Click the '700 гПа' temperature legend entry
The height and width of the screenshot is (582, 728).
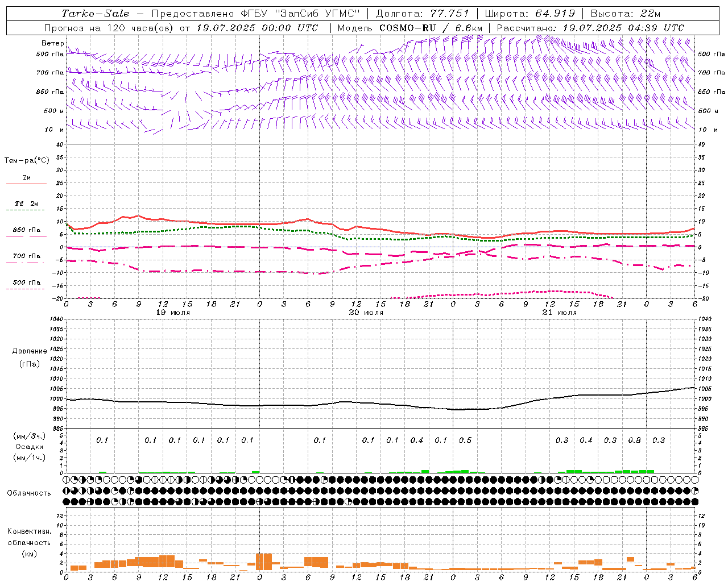[26, 256]
